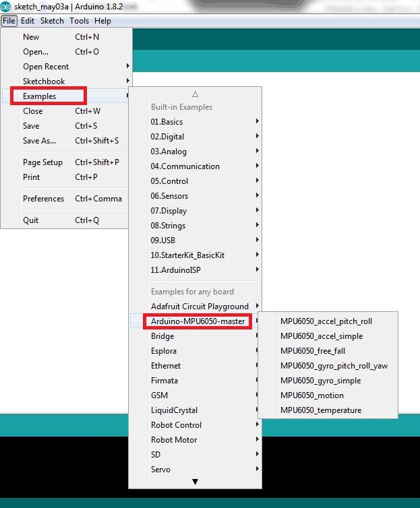
Task: Open MPU6050_gyro_pitch_roll_yaw example
Action: [334, 366]
